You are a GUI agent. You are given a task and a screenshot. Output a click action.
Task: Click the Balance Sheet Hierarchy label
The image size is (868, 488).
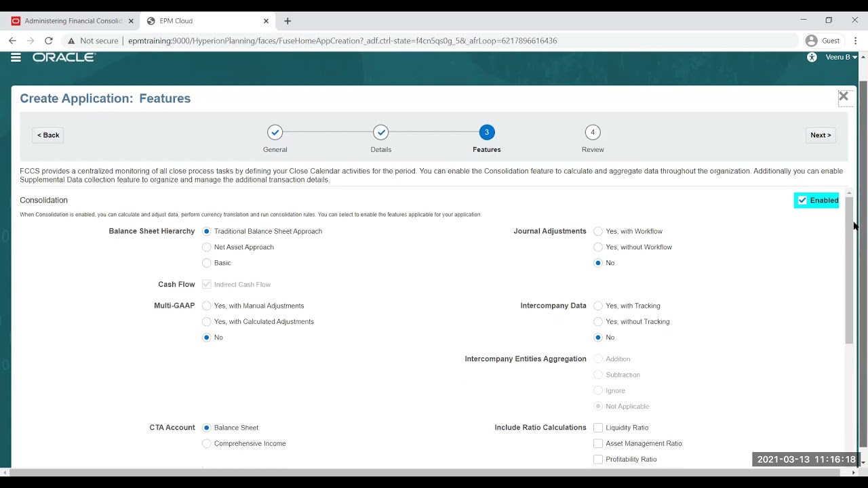pyautogui.click(x=152, y=231)
